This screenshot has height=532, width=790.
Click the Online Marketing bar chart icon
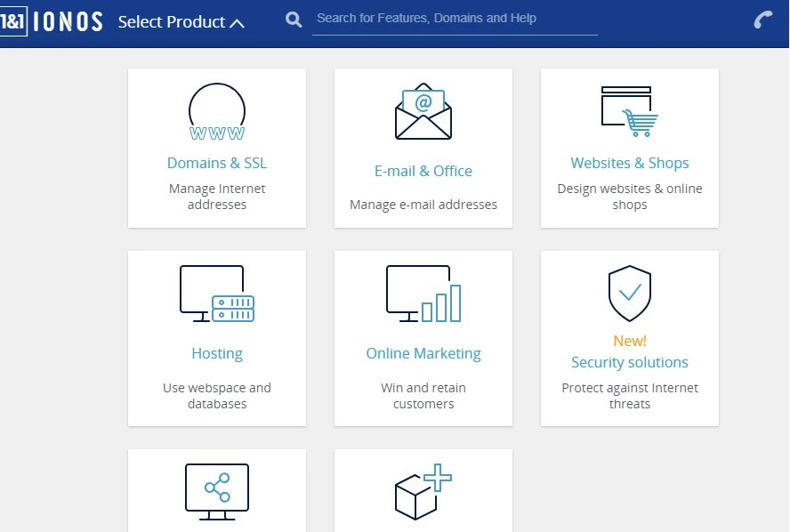click(423, 294)
